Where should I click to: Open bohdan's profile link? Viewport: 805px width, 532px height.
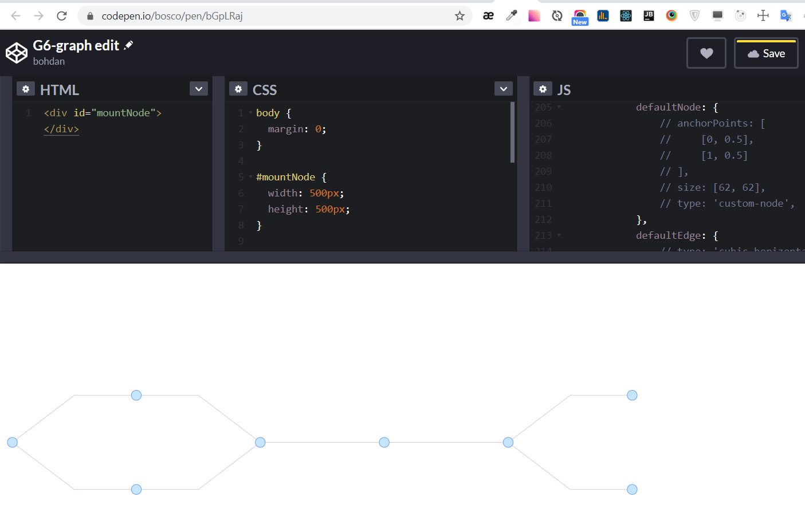pyautogui.click(x=49, y=61)
